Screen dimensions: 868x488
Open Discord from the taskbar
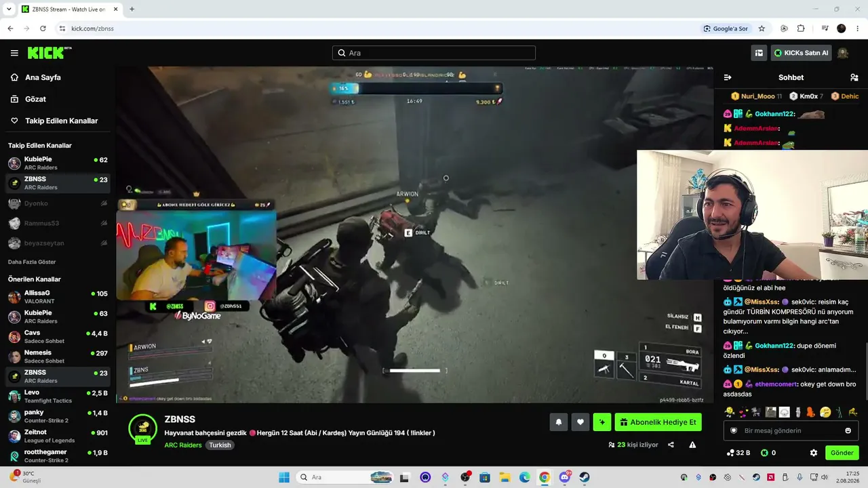click(x=565, y=477)
